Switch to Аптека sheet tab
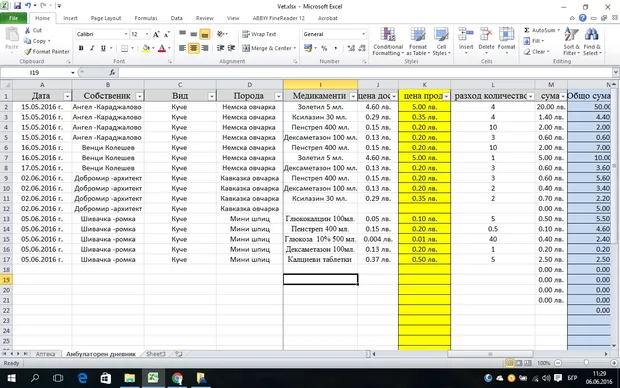 (45, 354)
